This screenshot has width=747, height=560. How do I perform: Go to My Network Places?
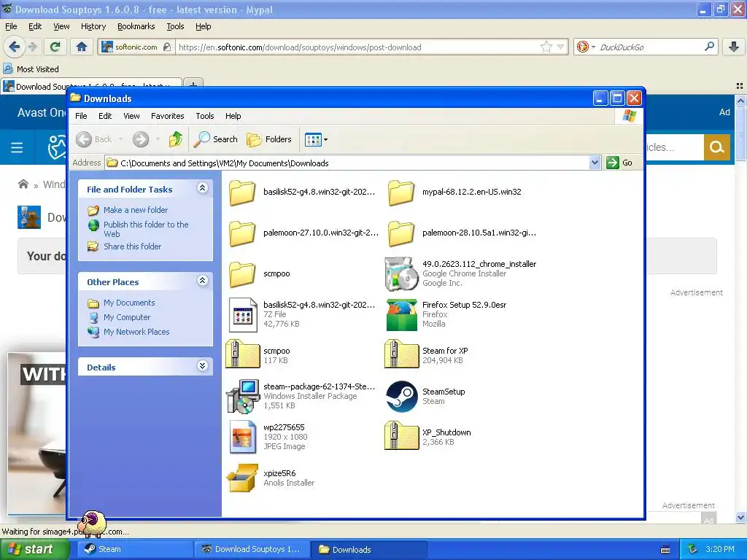tap(136, 332)
